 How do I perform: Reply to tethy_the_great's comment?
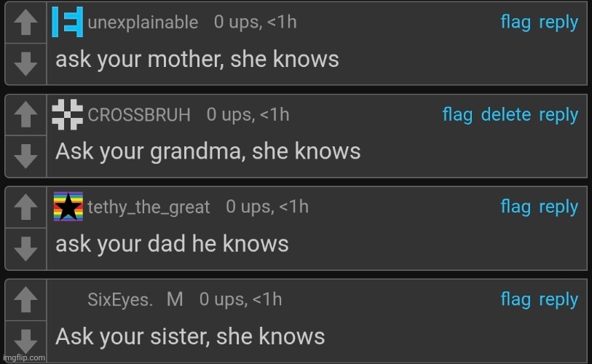pyautogui.click(x=559, y=207)
